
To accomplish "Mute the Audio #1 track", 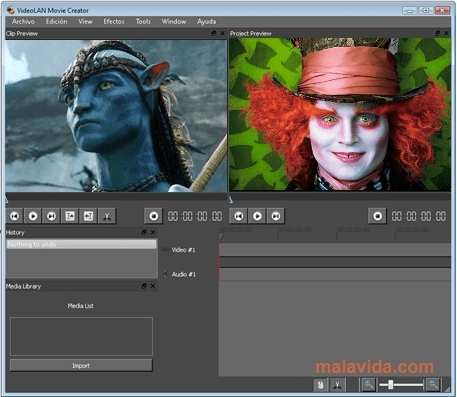I will click(x=165, y=274).
